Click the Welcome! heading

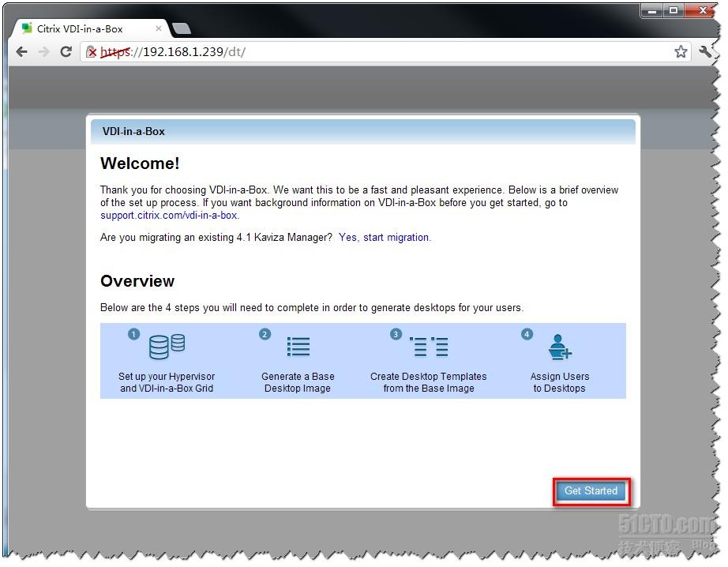click(x=140, y=163)
